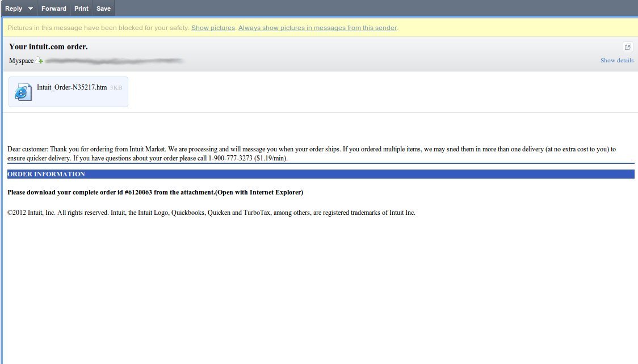Open attachment Intuit_Order-N35217.htm
The width and height of the screenshot is (638, 364).
pyautogui.click(x=72, y=87)
